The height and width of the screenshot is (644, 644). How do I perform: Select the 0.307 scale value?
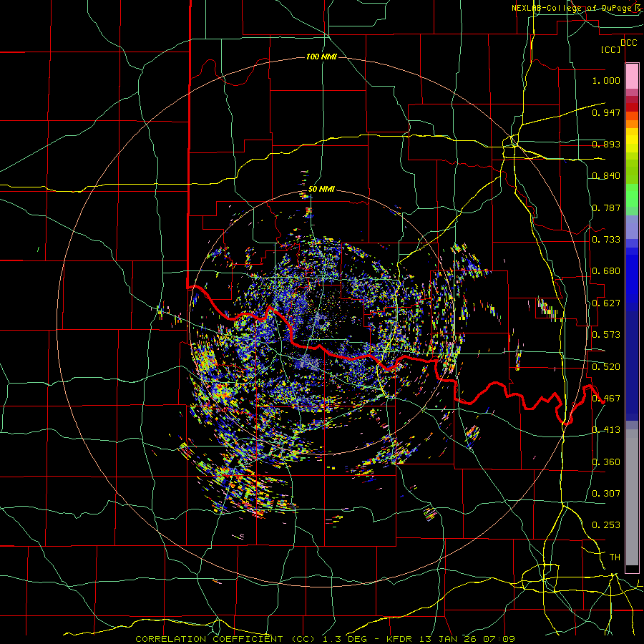point(606,494)
